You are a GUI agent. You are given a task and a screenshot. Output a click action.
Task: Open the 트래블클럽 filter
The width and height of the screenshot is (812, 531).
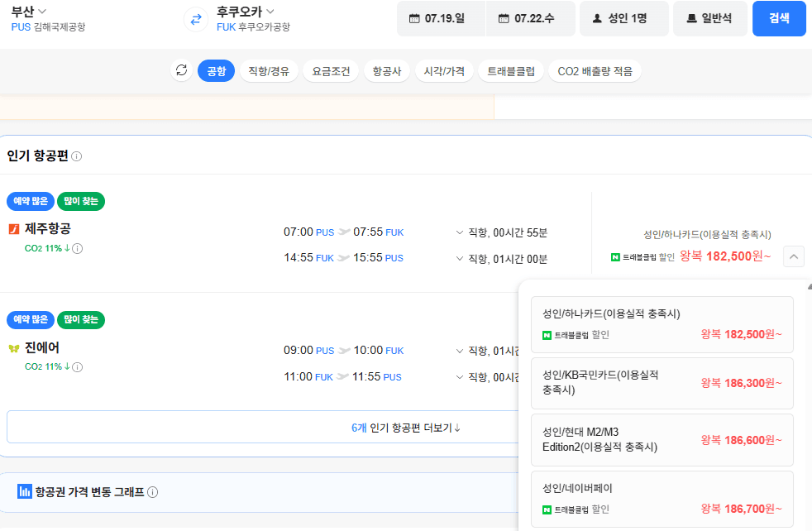(511, 71)
